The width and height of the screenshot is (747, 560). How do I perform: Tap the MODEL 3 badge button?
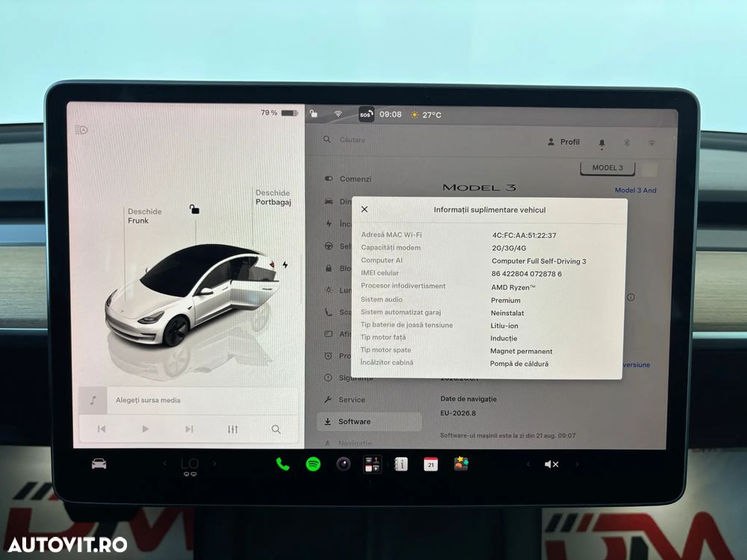[x=607, y=168]
